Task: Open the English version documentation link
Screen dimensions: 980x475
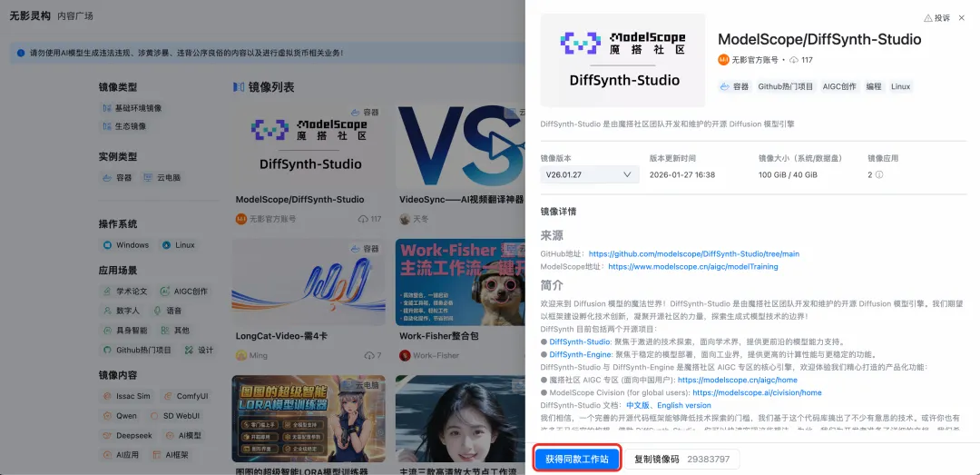Action: (x=684, y=406)
